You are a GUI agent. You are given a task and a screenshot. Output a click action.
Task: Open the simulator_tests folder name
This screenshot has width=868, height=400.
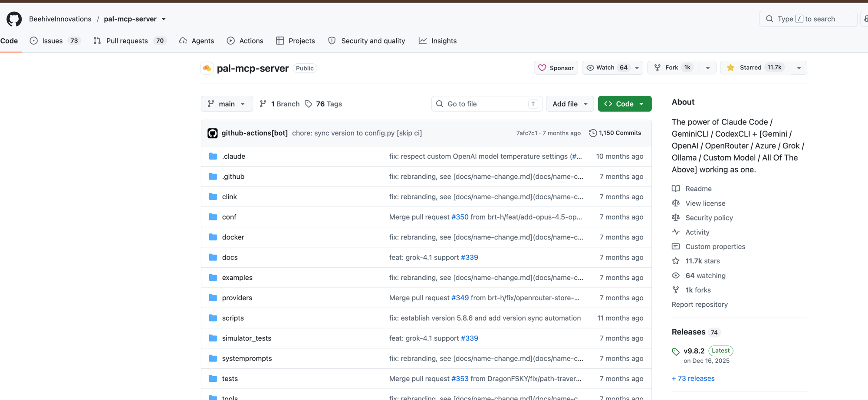click(x=247, y=338)
